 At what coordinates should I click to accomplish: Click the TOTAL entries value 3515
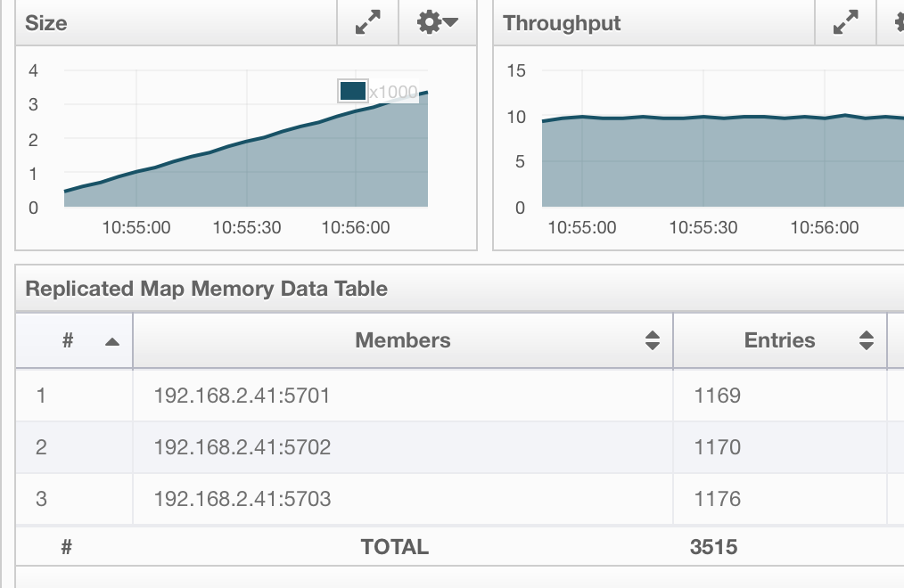(x=713, y=547)
